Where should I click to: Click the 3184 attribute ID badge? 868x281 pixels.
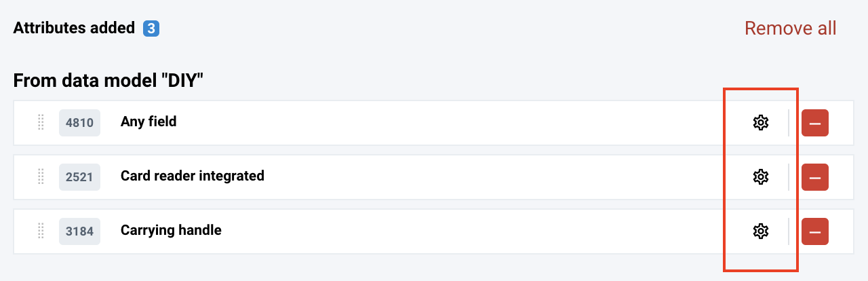pyautogui.click(x=79, y=231)
